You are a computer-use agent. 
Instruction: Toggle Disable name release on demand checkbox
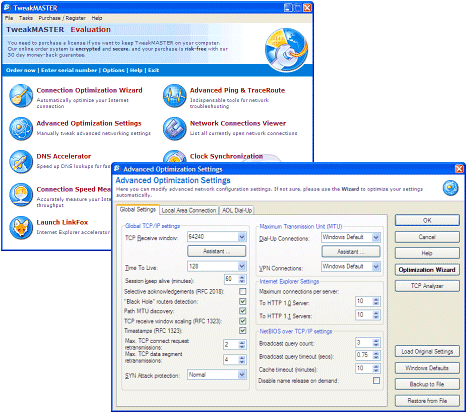[376, 381]
